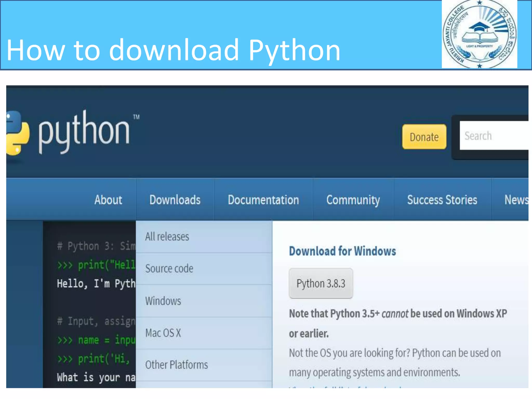Image resolution: width=532 pixels, height=399 pixels.
Task: Click the 'What is your na' output line
Action: pyautogui.click(x=96, y=377)
